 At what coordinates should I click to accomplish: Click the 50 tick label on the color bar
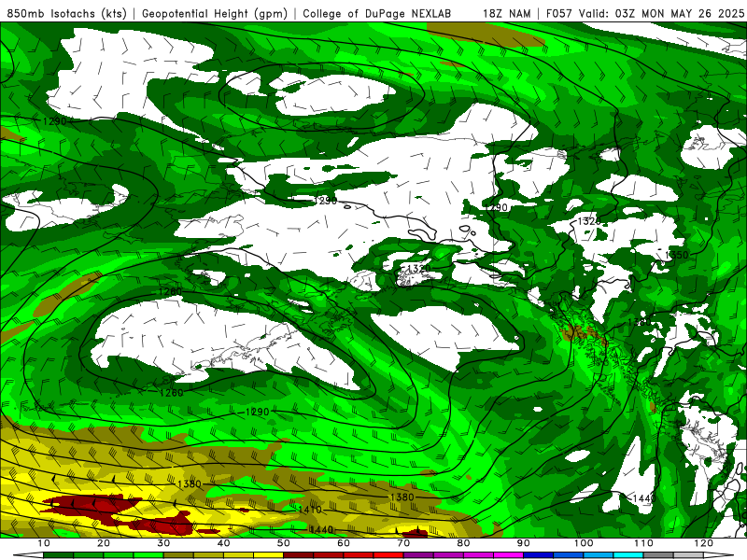tap(284, 543)
